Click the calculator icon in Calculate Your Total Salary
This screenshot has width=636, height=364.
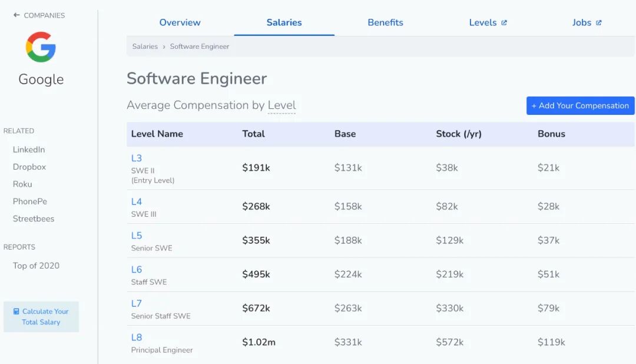[x=16, y=311]
